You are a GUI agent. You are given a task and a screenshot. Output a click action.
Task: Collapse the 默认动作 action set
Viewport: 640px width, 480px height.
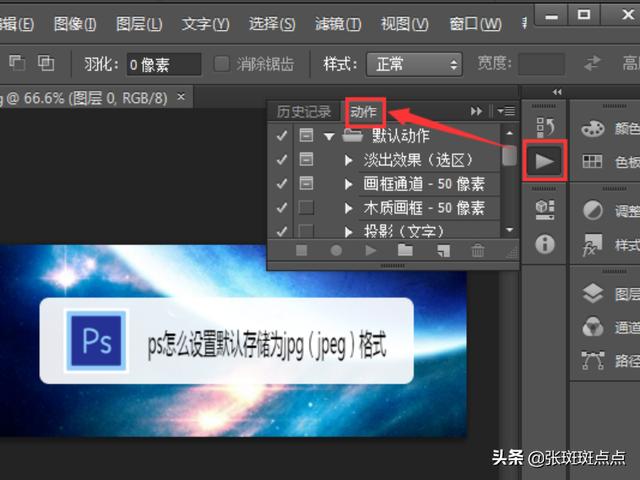pos(329,136)
